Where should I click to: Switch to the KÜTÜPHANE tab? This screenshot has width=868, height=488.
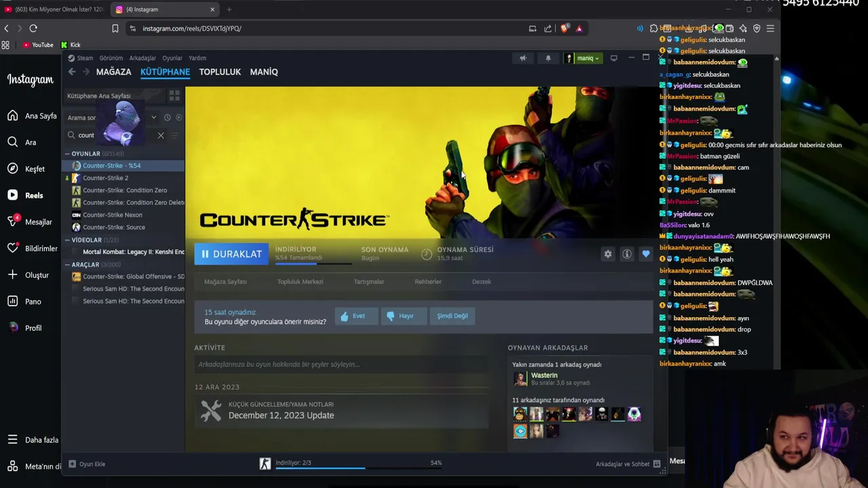pos(165,72)
